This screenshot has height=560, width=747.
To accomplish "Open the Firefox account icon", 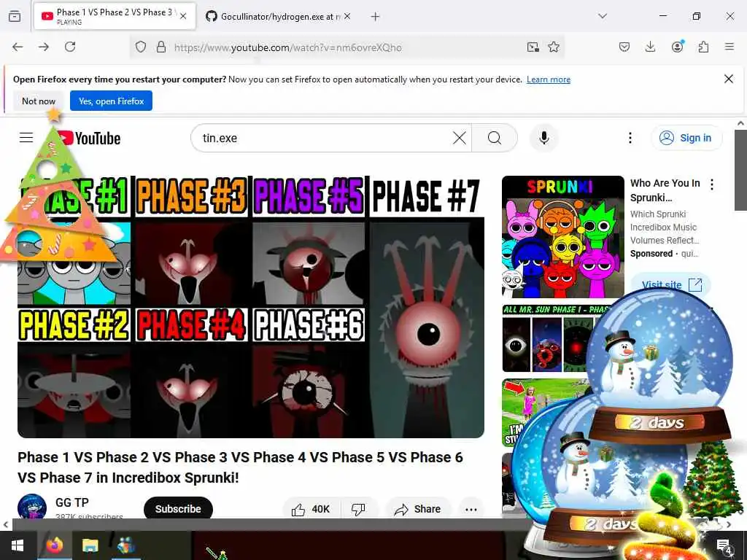I will (677, 47).
